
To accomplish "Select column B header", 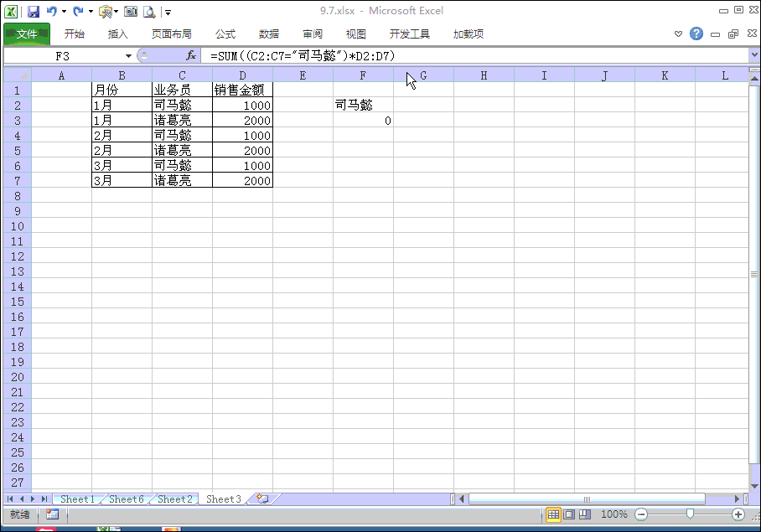I will 122,75.
